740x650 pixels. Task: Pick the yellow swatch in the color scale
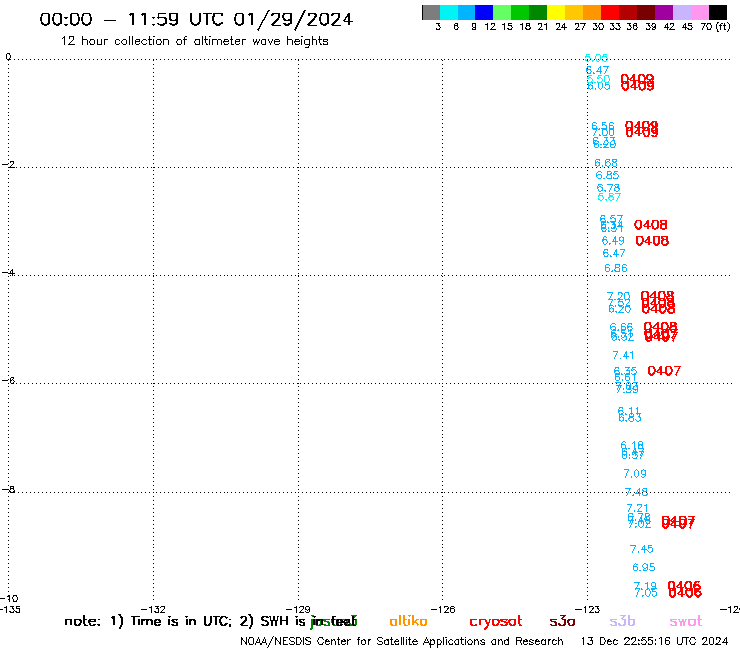click(x=556, y=12)
